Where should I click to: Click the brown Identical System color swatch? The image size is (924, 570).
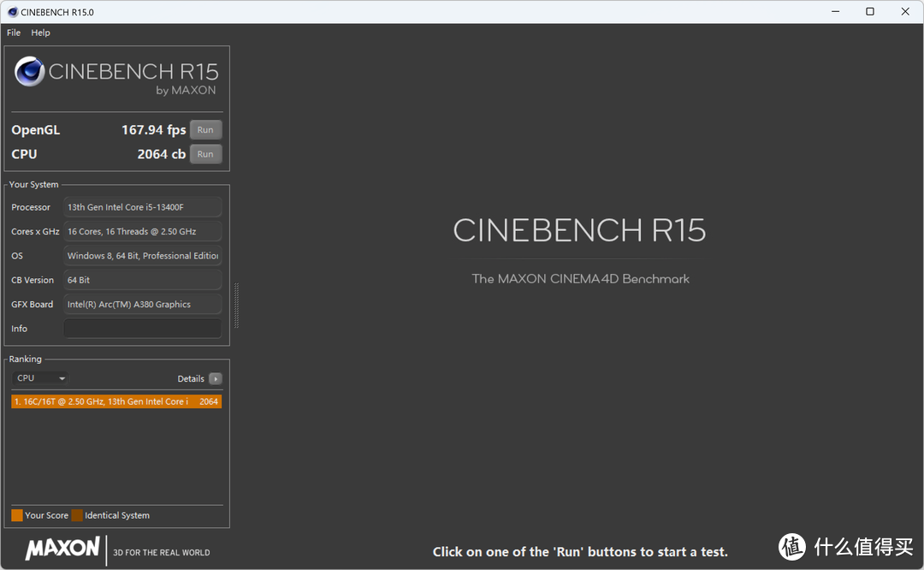(x=77, y=515)
